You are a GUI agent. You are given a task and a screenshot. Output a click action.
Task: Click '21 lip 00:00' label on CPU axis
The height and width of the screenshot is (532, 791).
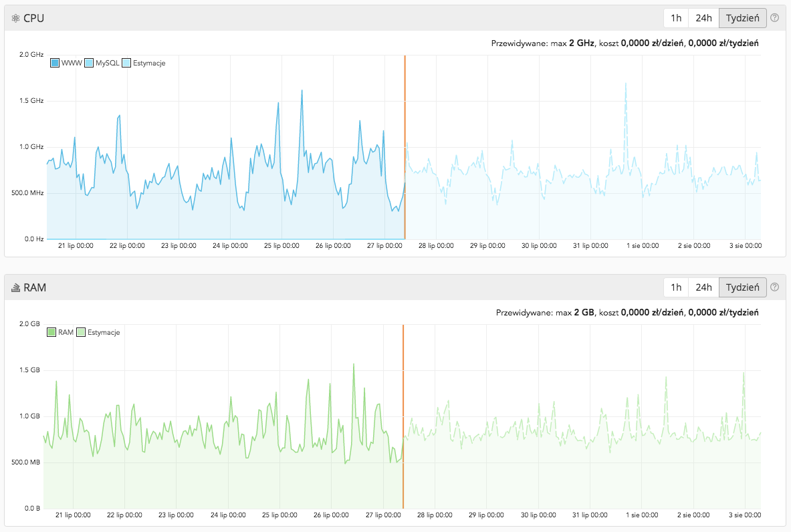coord(76,245)
